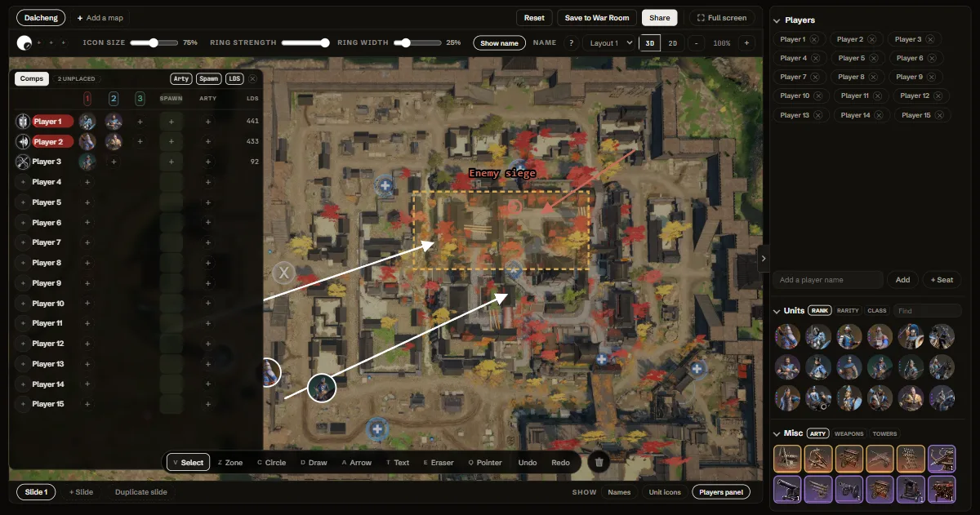Click Player 3's crossed swords class icon
The image size is (980, 515).
pos(23,162)
